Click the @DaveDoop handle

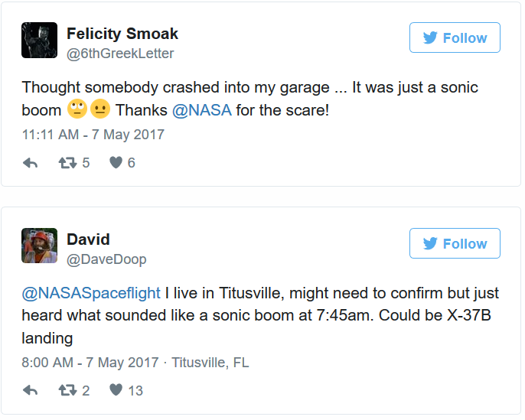tap(106, 259)
